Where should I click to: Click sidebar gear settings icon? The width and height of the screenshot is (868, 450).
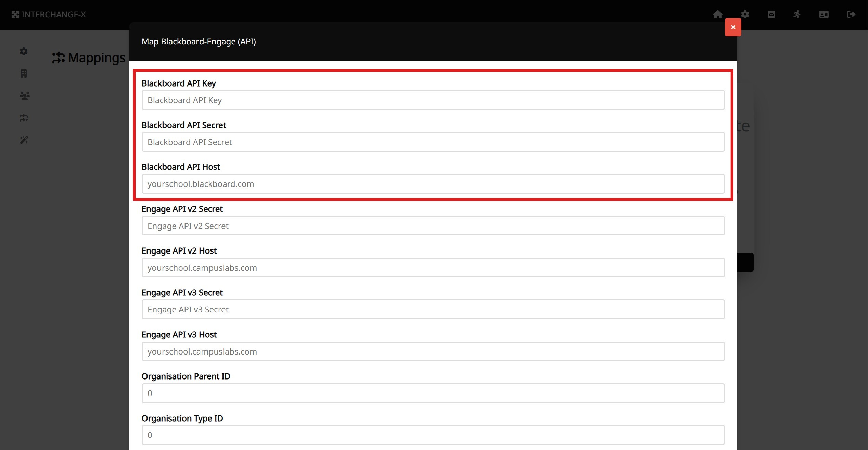click(x=24, y=51)
